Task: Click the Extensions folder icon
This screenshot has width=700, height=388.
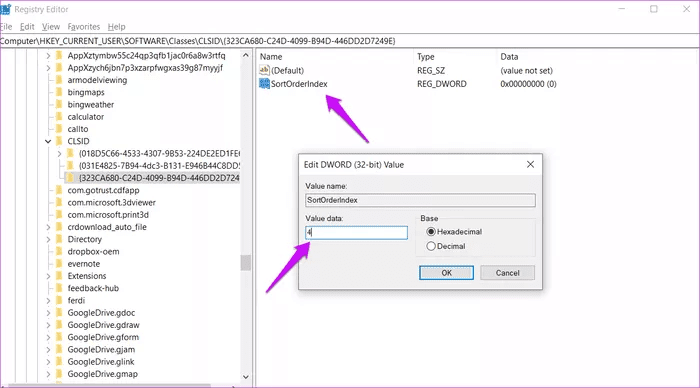Action: [59, 276]
